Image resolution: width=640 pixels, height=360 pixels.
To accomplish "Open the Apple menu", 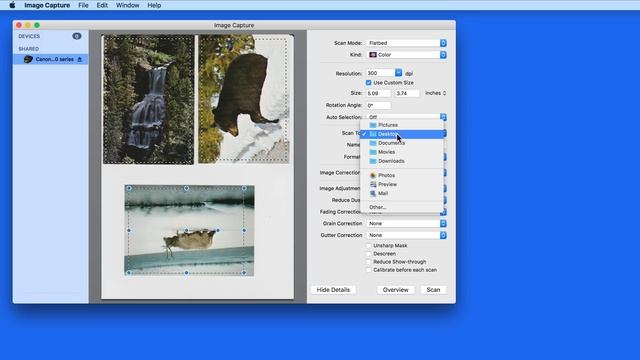I will coord(12,5).
